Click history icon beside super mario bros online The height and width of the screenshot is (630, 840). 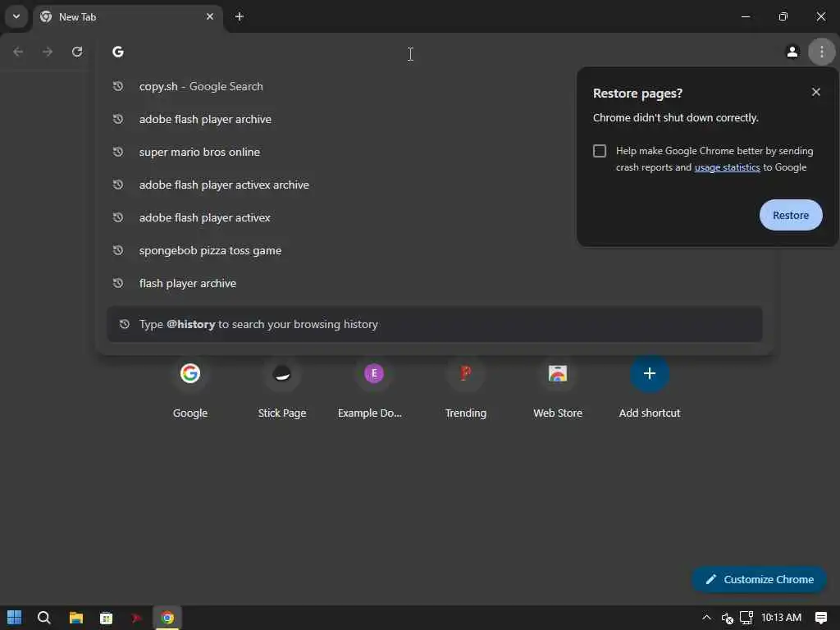coord(118,152)
